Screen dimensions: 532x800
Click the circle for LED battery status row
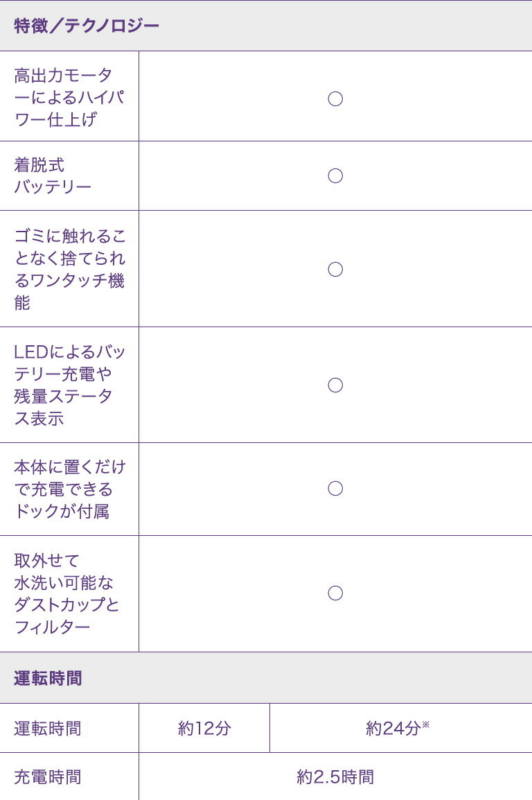pyautogui.click(x=335, y=385)
